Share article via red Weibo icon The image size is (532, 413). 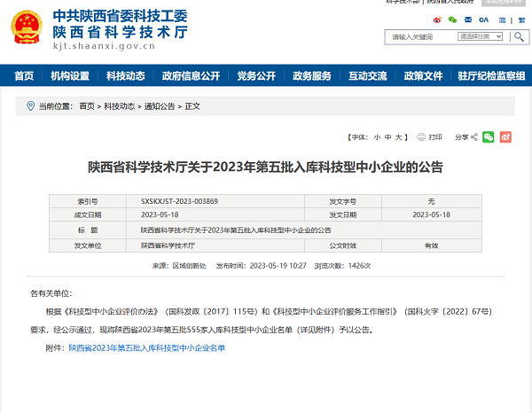(505, 137)
